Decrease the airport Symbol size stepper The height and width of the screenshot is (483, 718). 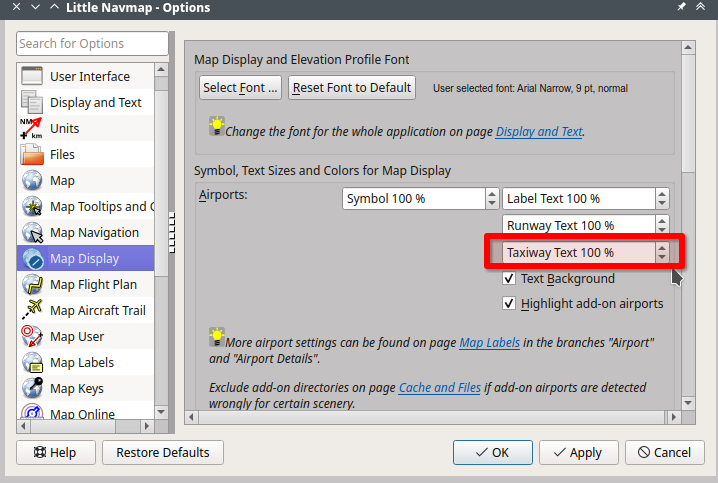pos(492,204)
